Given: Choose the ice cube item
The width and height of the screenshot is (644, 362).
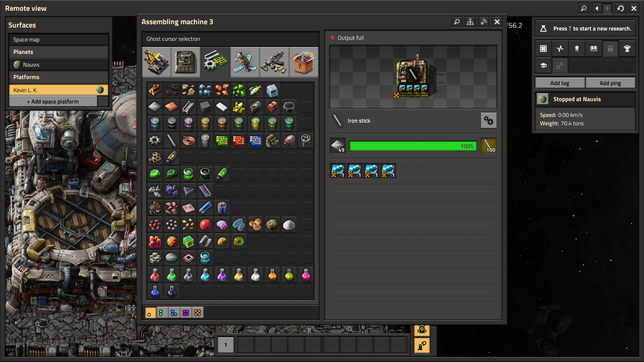Looking at the screenshot, I should (x=272, y=90).
